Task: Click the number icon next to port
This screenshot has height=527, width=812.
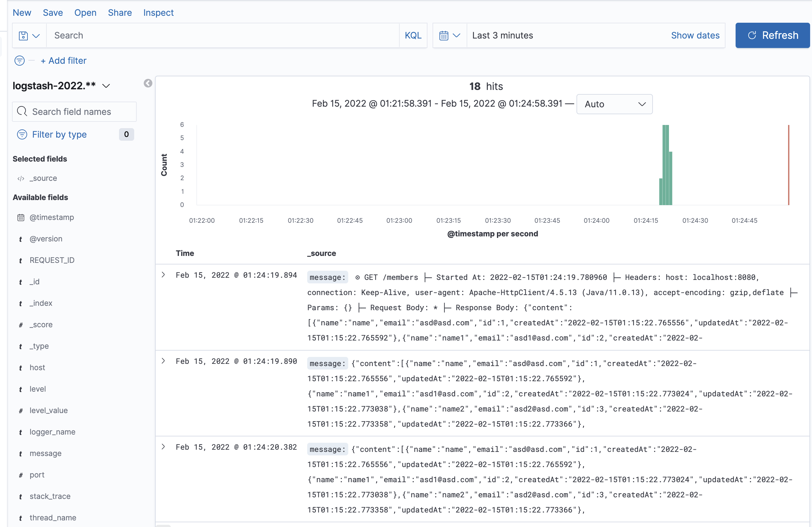Action: (21, 475)
